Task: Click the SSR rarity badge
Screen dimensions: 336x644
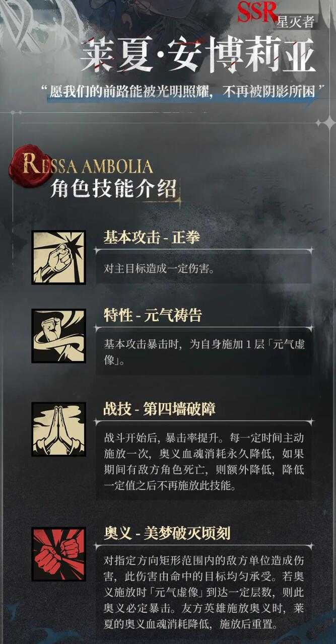Action: [x=257, y=12]
